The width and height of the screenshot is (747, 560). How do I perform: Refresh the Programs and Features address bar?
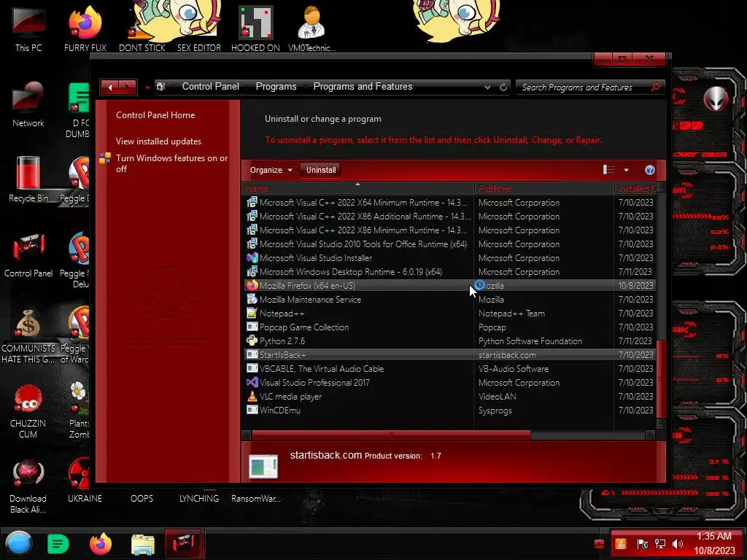tap(503, 87)
